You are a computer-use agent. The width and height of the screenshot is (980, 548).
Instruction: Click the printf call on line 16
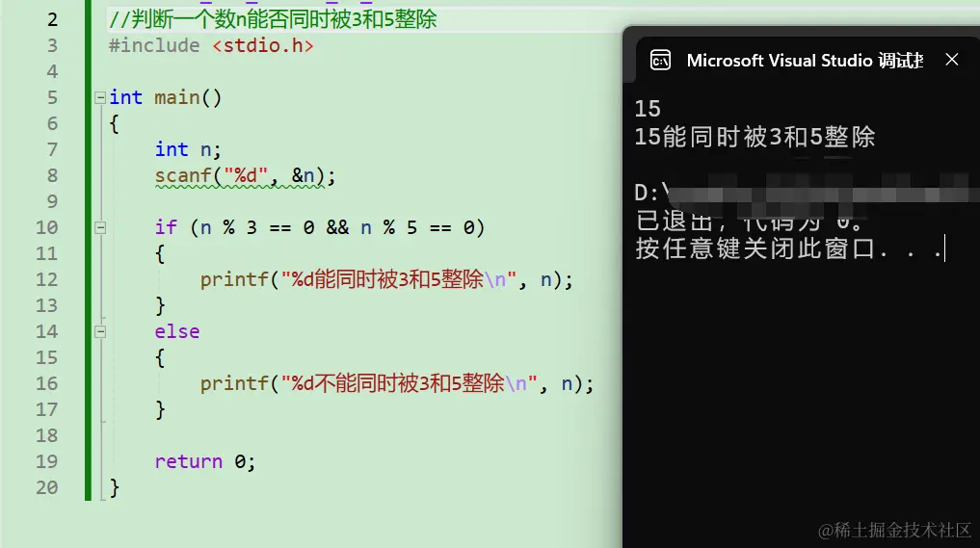tap(397, 383)
